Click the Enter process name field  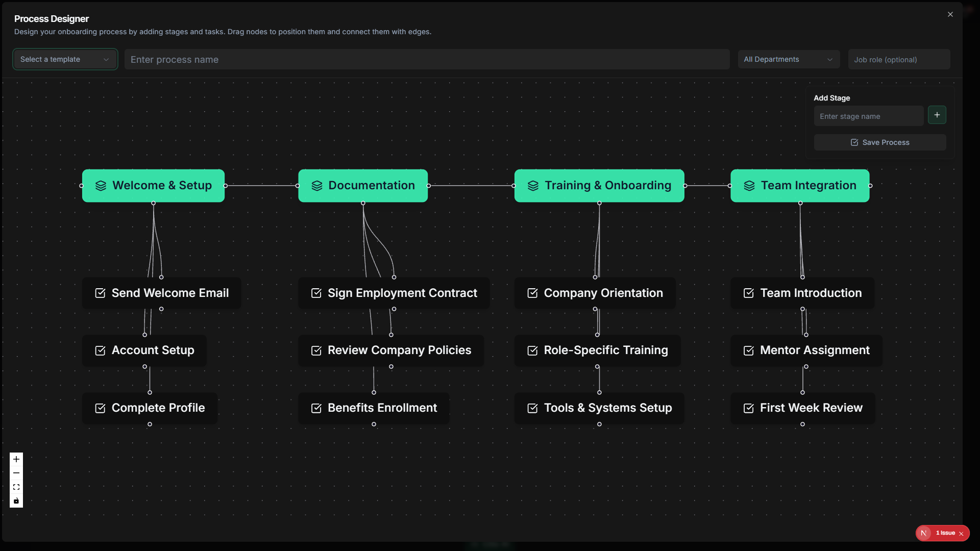pos(427,59)
